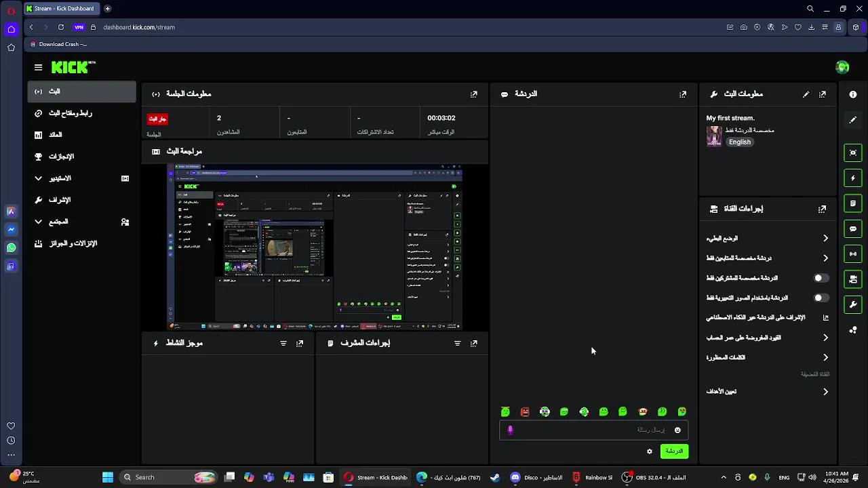Toggle the lightning activity widget in the right rail
The width and height of the screenshot is (868, 488).
pyautogui.click(x=853, y=178)
